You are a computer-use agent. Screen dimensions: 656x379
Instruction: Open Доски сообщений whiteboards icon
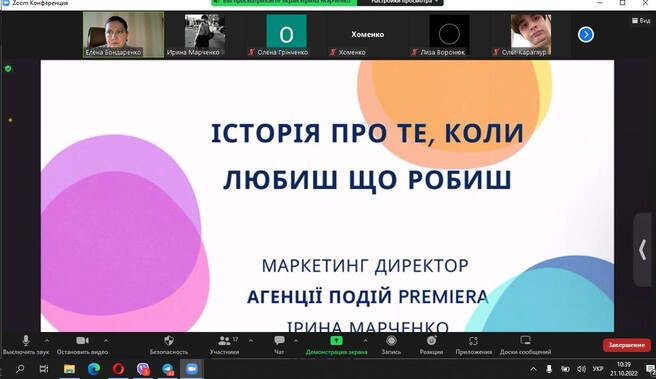[525, 341]
